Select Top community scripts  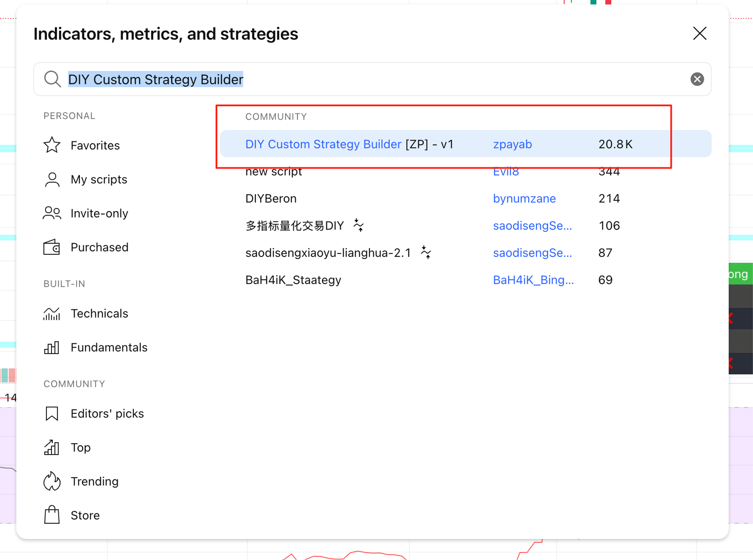pyautogui.click(x=80, y=447)
